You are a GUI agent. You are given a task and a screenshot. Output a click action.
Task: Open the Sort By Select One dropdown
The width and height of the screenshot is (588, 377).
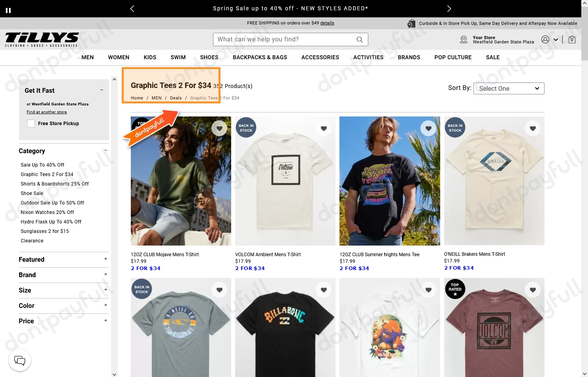[x=509, y=88]
